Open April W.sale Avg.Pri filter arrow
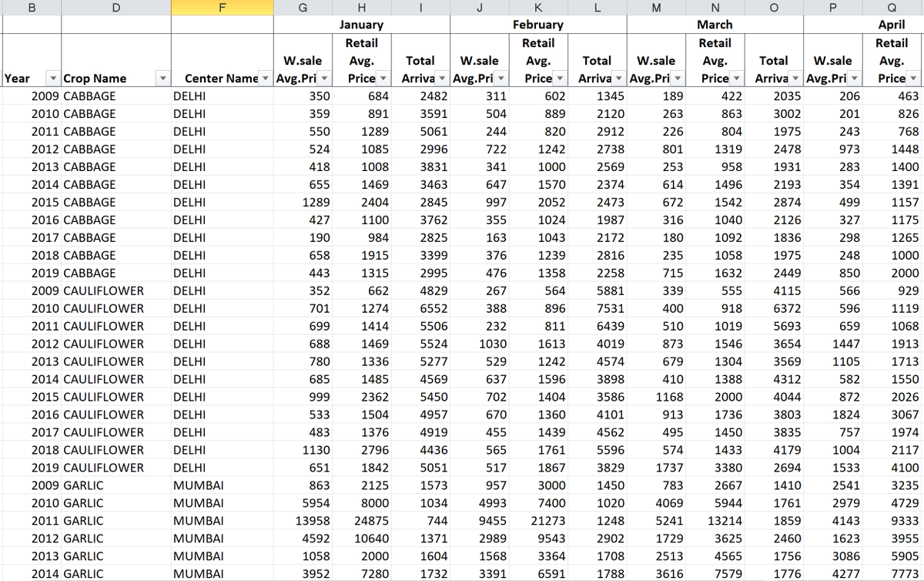Image resolution: width=924 pixels, height=581 pixels. point(855,79)
